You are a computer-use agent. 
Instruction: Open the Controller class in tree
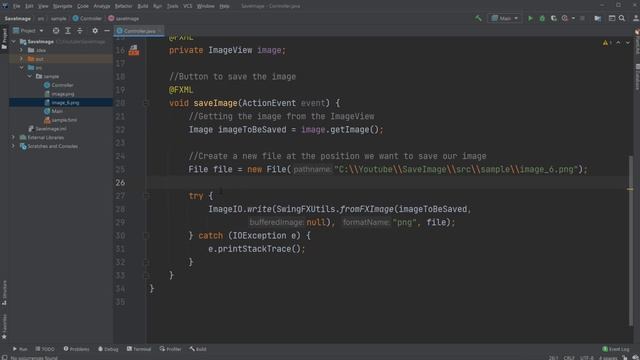point(59,85)
